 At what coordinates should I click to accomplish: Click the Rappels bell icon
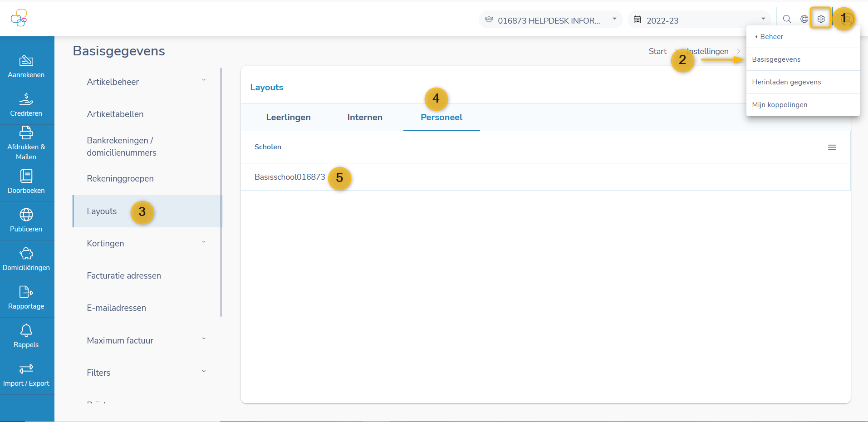[26, 330]
